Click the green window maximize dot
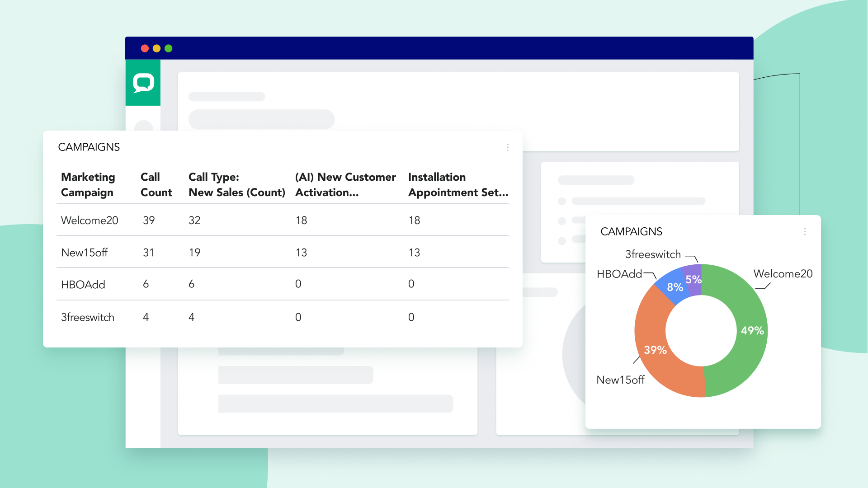Screen dimensions: 868x488 pos(168,48)
